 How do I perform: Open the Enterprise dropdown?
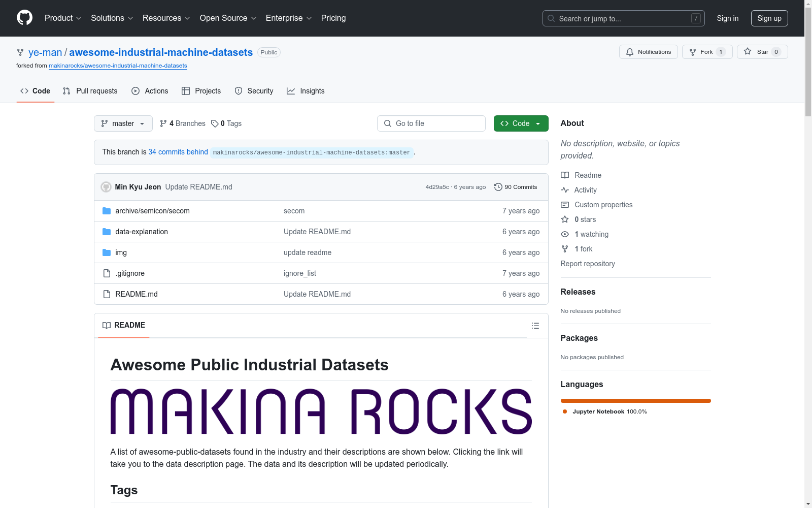(289, 18)
